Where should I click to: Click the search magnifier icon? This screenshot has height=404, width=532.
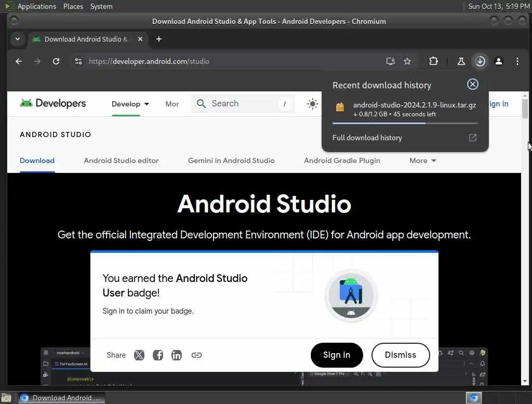(x=201, y=103)
